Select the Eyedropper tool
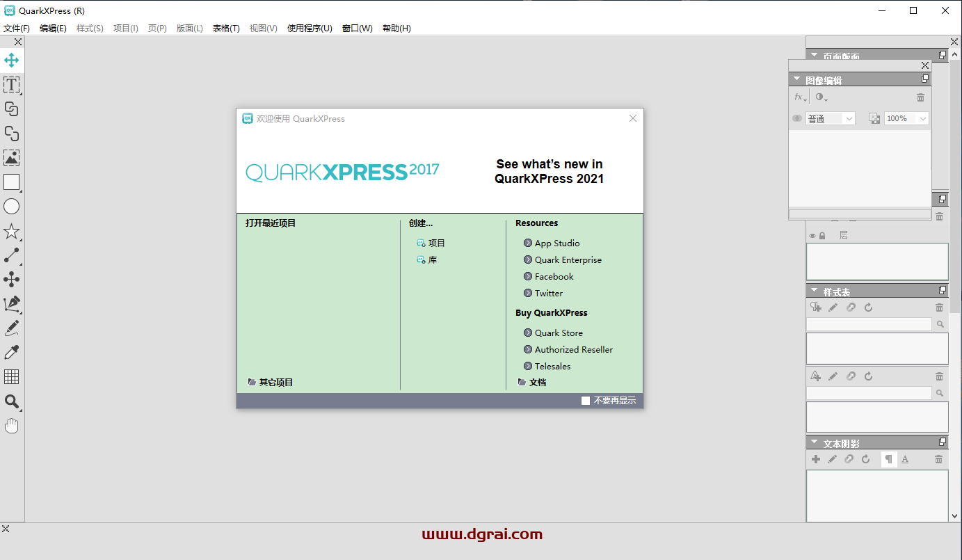The height and width of the screenshot is (560, 962). (x=12, y=352)
